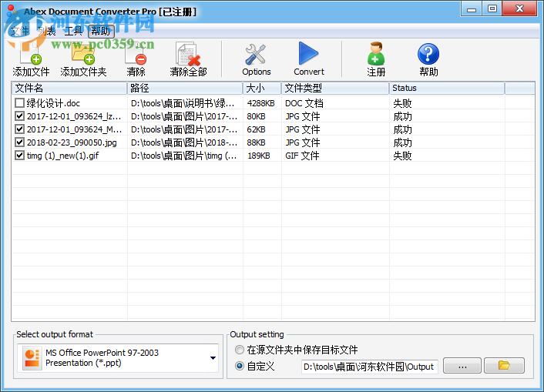Click the browse '...' output path button
544x392 pixels.
(x=462, y=365)
